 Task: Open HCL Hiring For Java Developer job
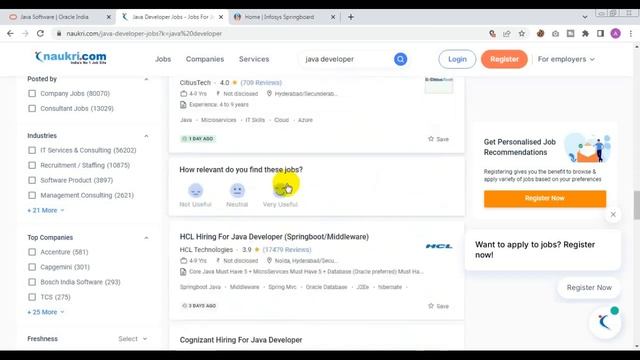pyautogui.click(x=274, y=237)
